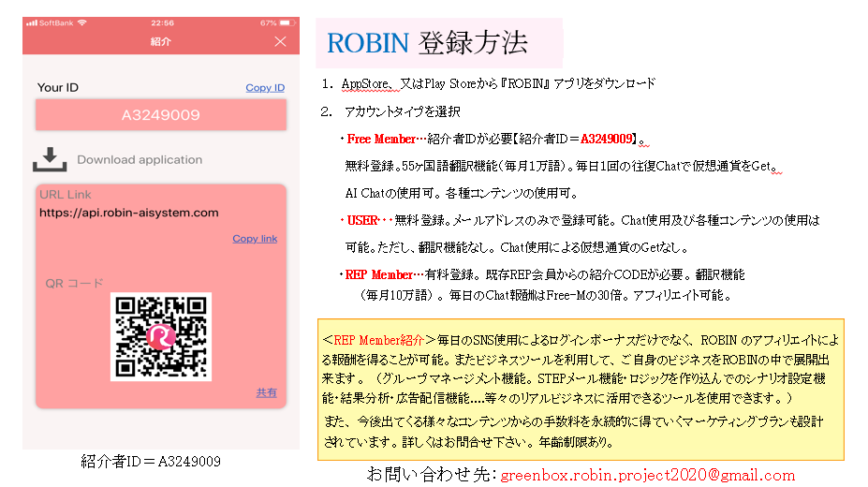The image size is (868, 487).
Task: Click the greenbox.robin.project2020@gmail.com email address
Action: click(x=648, y=475)
